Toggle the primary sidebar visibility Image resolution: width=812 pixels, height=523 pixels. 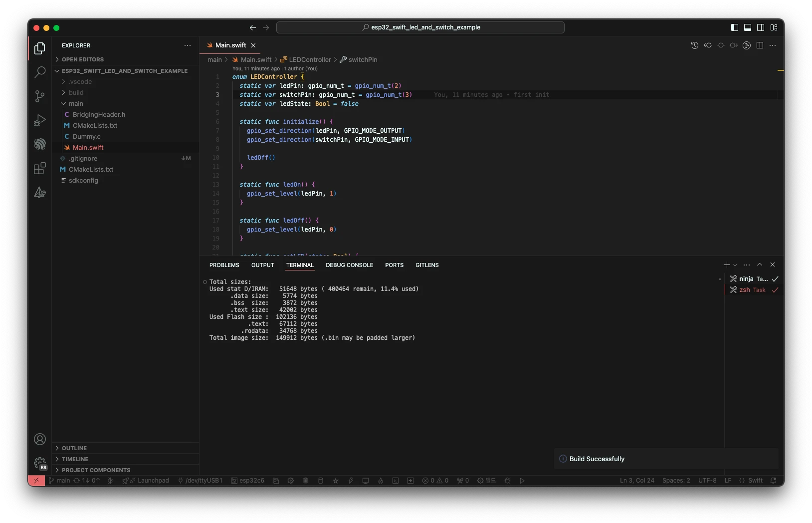click(735, 27)
